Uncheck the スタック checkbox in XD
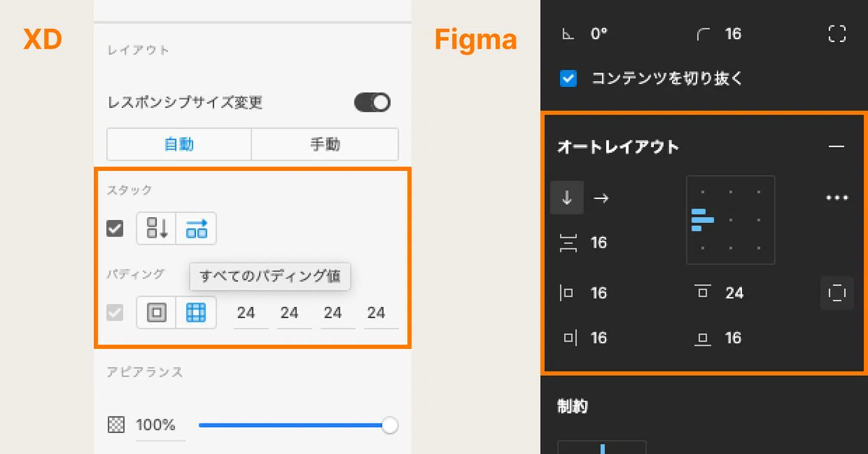This screenshot has width=868, height=454. coord(115,229)
